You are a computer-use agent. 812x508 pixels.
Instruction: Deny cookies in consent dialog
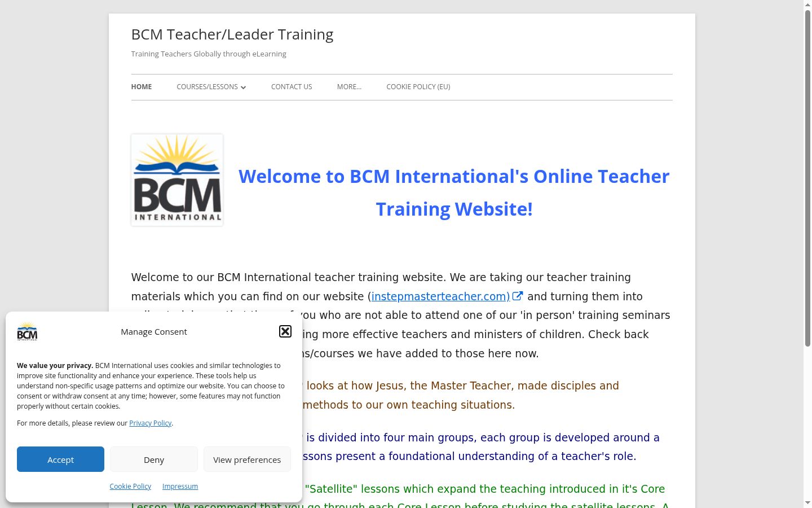(154, 459)
